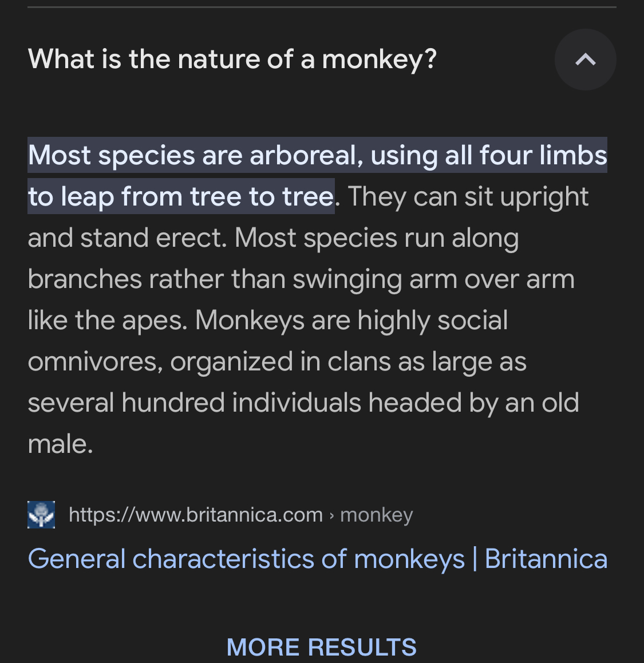Collapse the monkey question with the chevron
This screenshot has width=644, height=663.
585,60
